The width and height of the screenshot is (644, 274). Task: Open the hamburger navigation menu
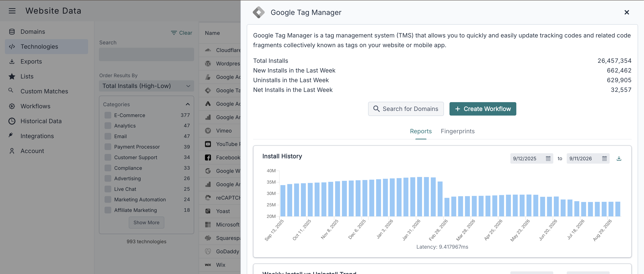coord(12,11)
